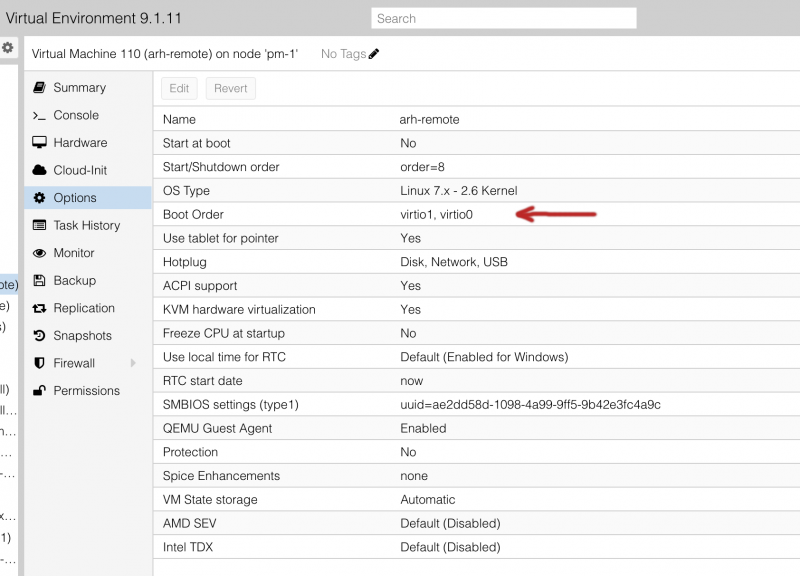Click the Monitor eye icon

point(39,253)
